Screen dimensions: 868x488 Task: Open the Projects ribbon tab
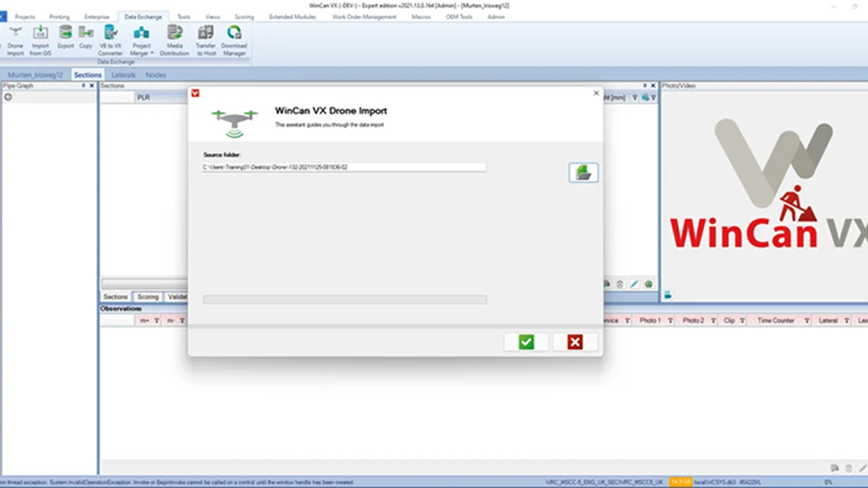pos(25,17)
